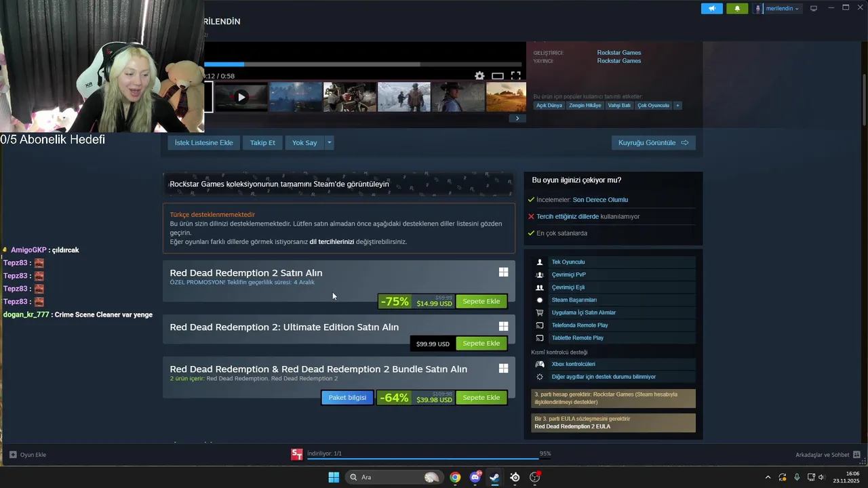
Task: Open the downloads status İndiriliyor bar
Action: pos(429,455)
